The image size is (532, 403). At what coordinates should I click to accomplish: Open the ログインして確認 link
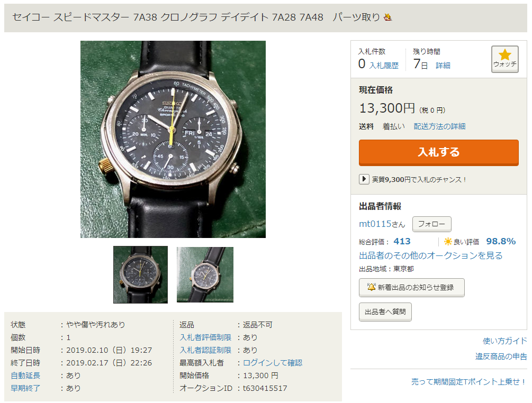[x=273, y=363]
